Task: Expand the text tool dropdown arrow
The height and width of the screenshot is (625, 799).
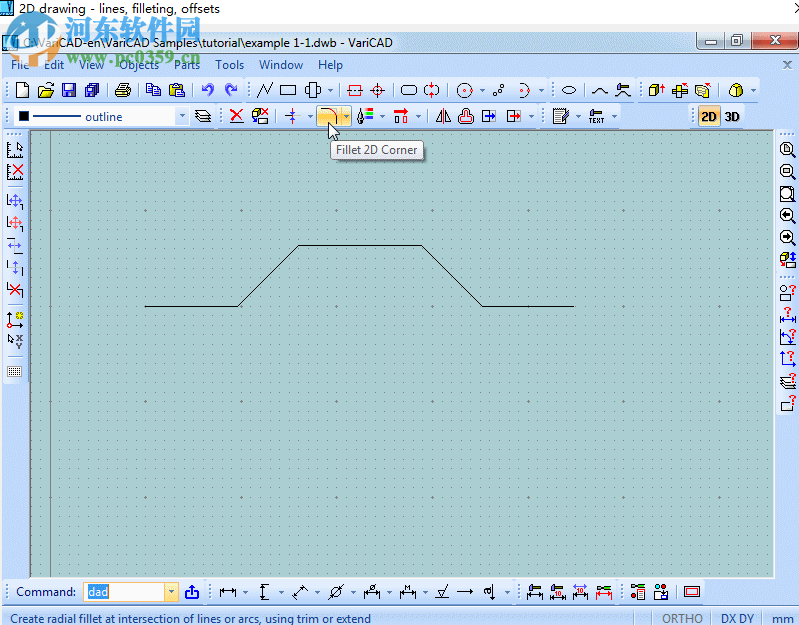Action: pos(615,116)
